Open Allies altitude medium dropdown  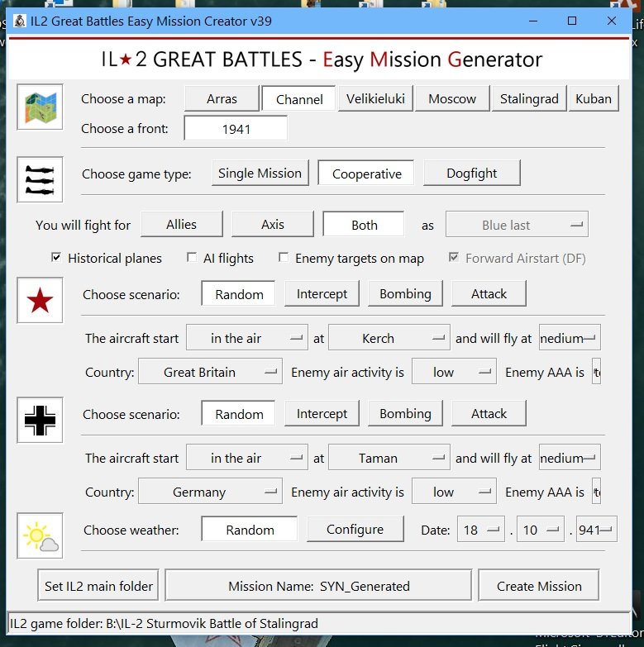570,337
